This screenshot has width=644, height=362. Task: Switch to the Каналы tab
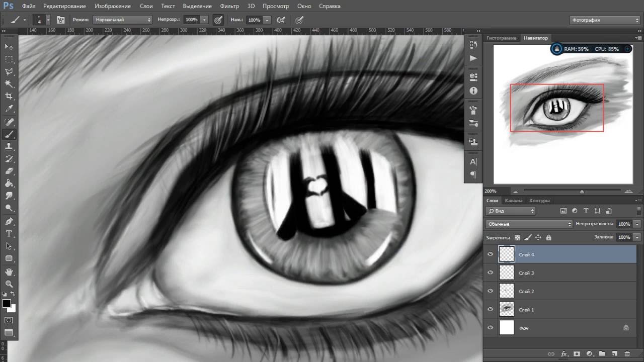click(x=514, y=201)
